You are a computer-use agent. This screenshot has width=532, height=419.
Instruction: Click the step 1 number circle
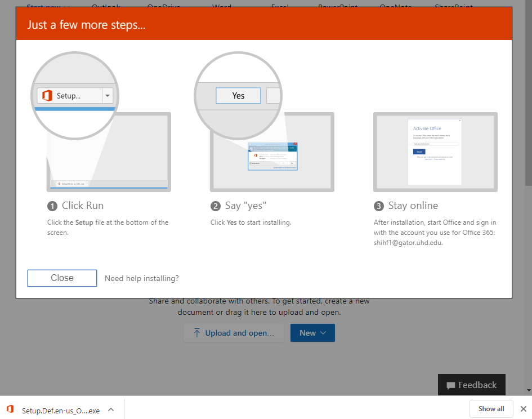click(52, 206)
